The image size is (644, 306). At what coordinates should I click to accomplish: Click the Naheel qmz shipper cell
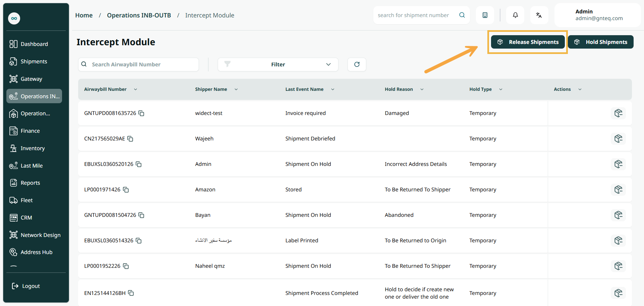[210, 266]
